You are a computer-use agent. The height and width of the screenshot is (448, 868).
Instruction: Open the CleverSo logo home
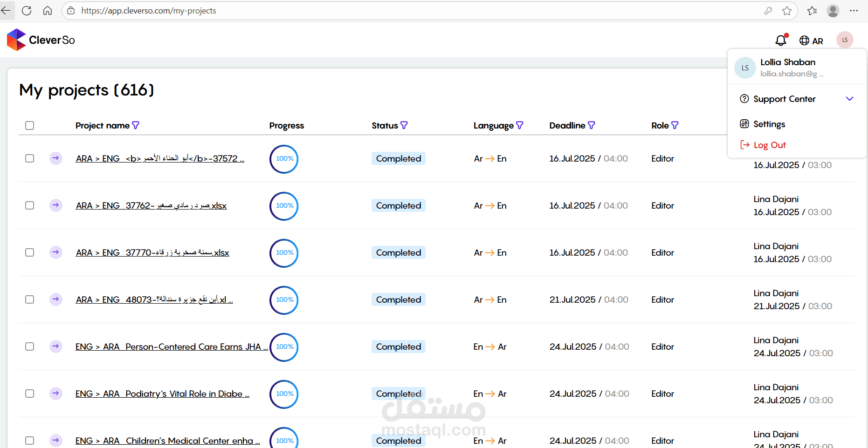(41, 40)
